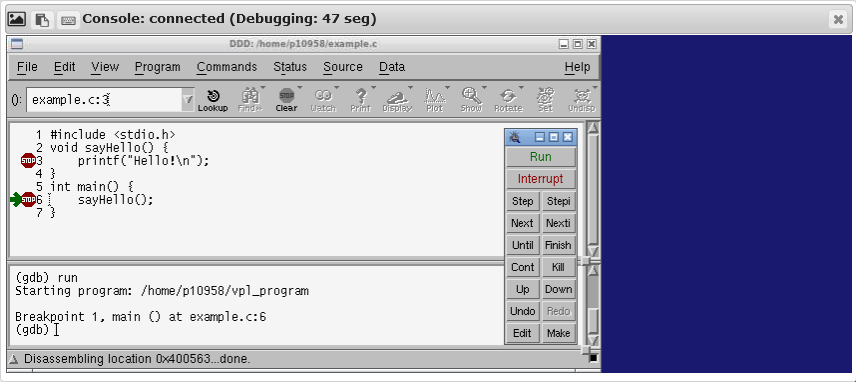Open the Rotate button dropdown arrow

521,87
